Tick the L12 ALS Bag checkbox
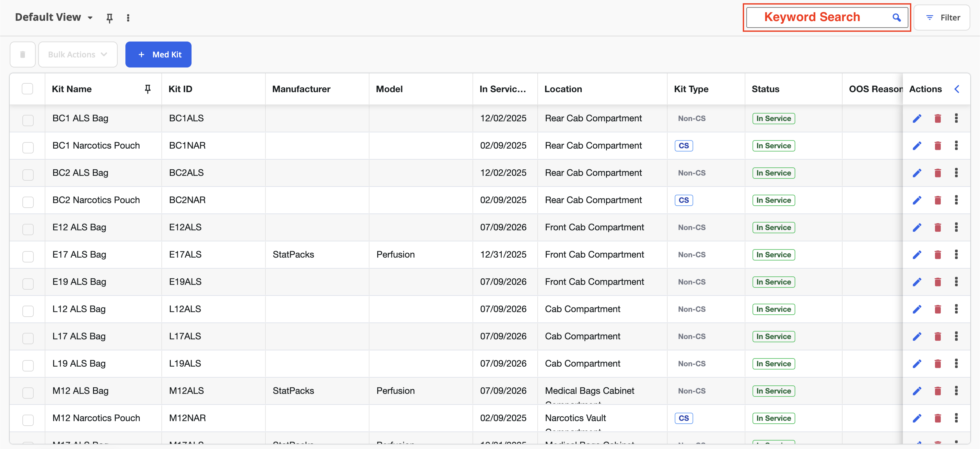Screen dimensions: 980x449 [x=28, y=311]
